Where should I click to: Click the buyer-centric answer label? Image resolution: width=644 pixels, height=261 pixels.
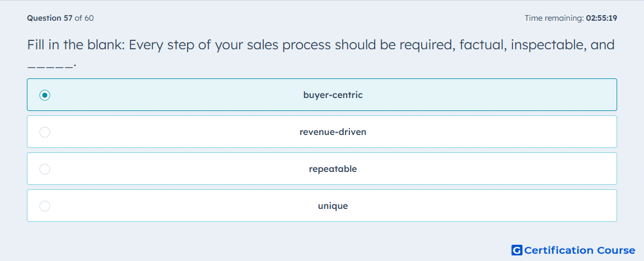[333, 95]
